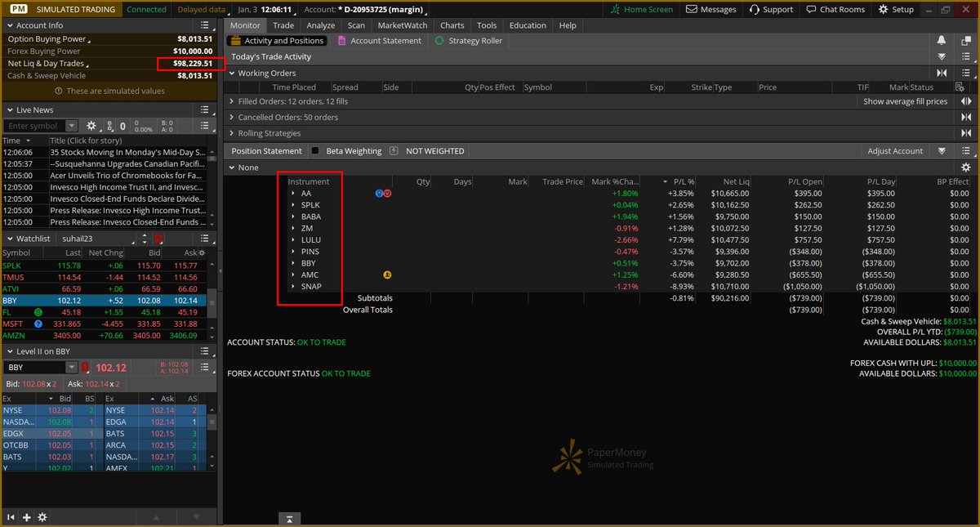The image size is (980, 527).
Task: Open Account Info panel menu icon
Action: 207,25
